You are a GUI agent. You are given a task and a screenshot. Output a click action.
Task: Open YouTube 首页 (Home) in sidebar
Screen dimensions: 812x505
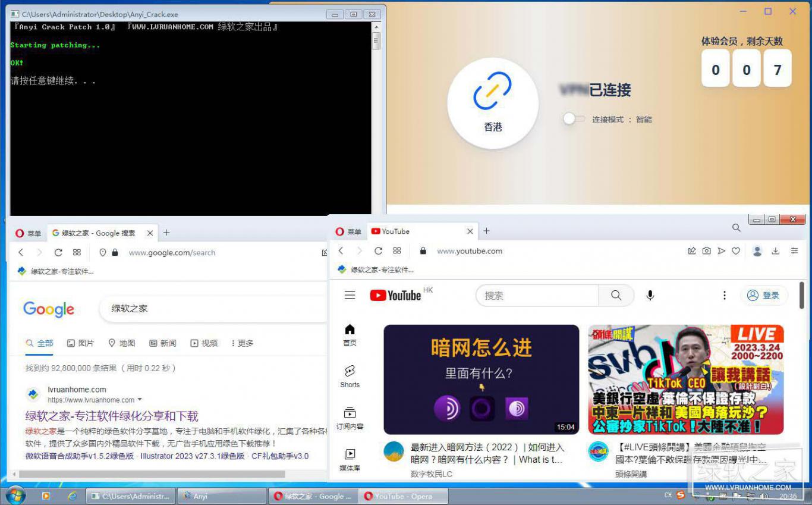pos(350,333)
